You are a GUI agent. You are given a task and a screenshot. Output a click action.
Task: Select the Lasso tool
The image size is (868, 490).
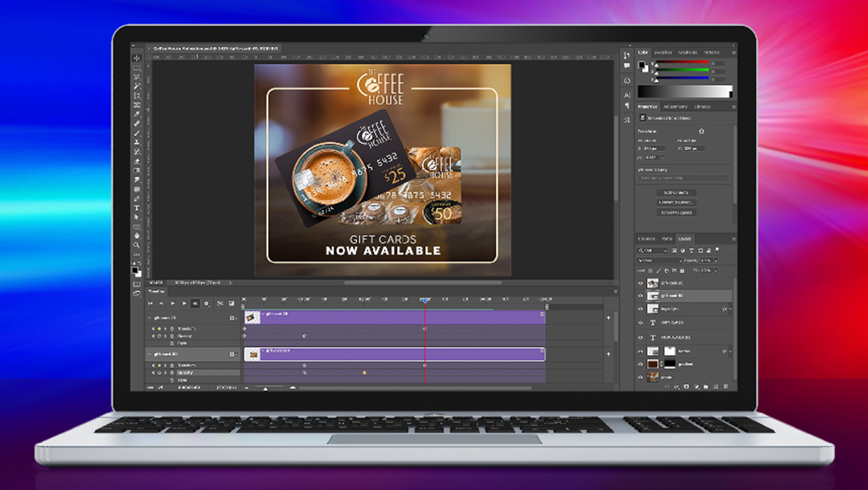(136, 78)
